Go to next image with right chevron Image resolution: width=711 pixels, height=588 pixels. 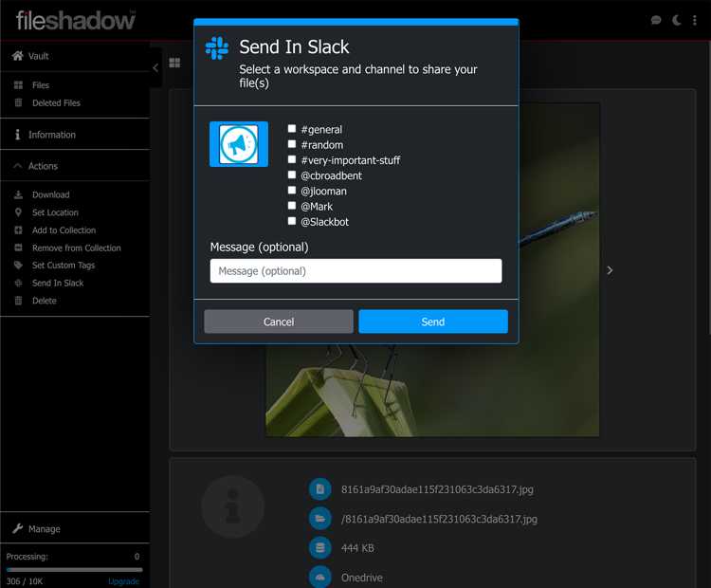(x=610, y=270)
